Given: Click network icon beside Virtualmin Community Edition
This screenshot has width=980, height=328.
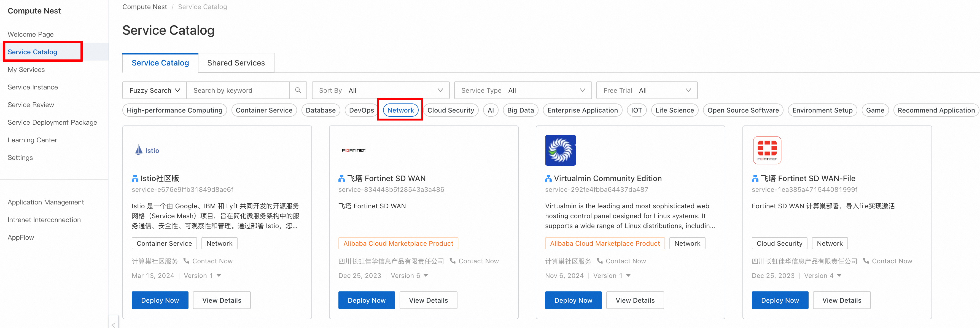Looking at the screenshot, I should [548, 178].
